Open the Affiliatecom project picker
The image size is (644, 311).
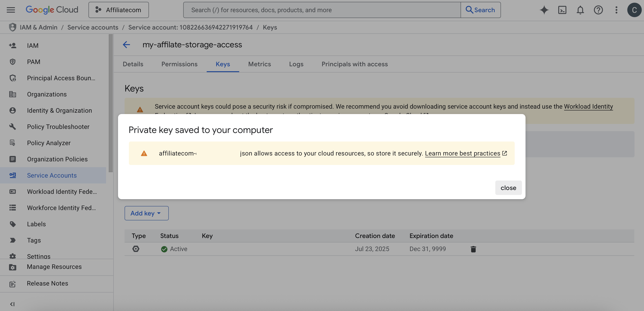coord(118,10)
